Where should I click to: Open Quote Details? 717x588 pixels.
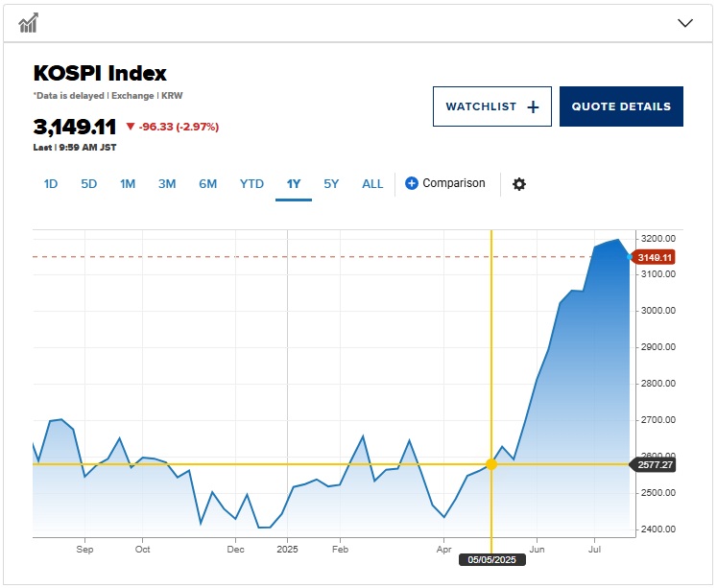(x=621, y=106)
